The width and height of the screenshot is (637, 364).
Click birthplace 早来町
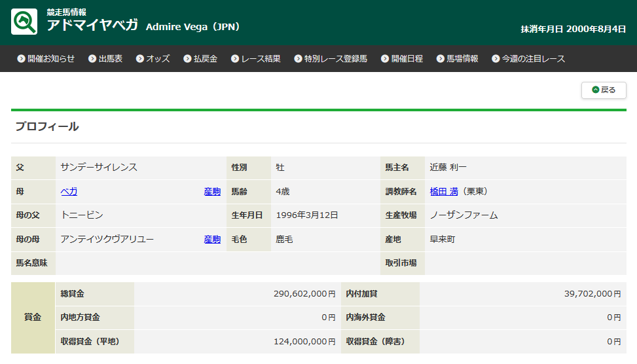coord(443,239)
